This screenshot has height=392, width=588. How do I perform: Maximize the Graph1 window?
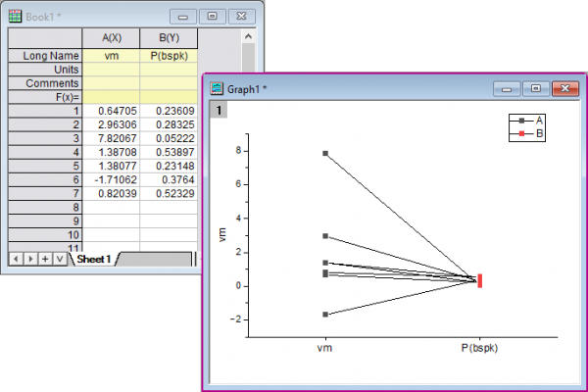tap(536, 89)
